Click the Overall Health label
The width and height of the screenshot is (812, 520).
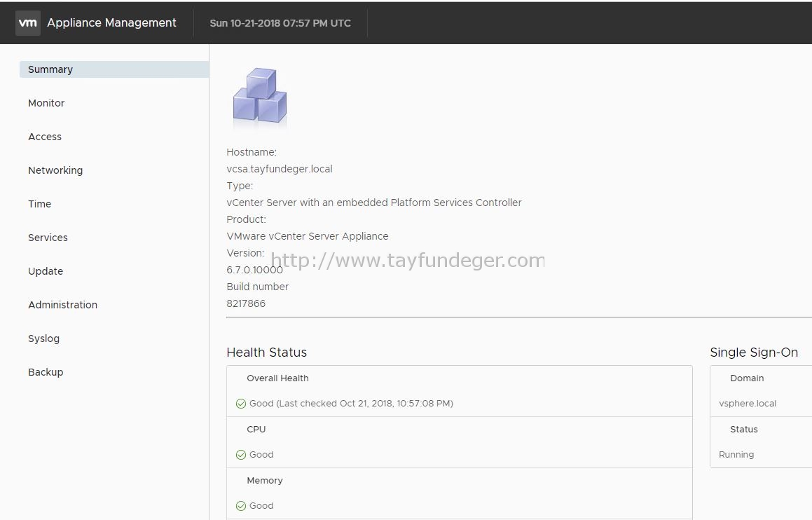tap(277, 378)
